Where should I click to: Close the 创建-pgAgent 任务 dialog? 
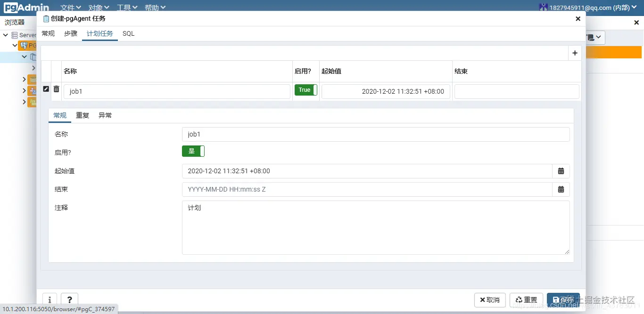(x=578, y=19)
